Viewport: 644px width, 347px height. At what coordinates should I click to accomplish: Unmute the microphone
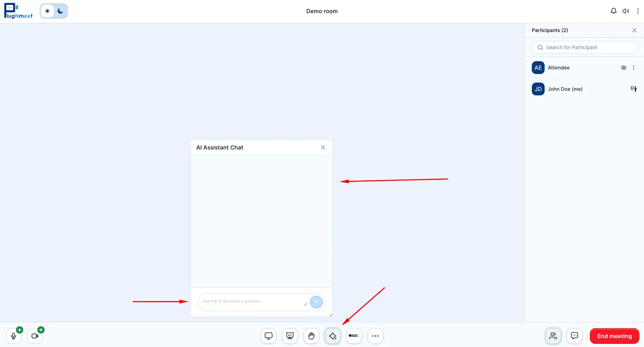[14, 336]
